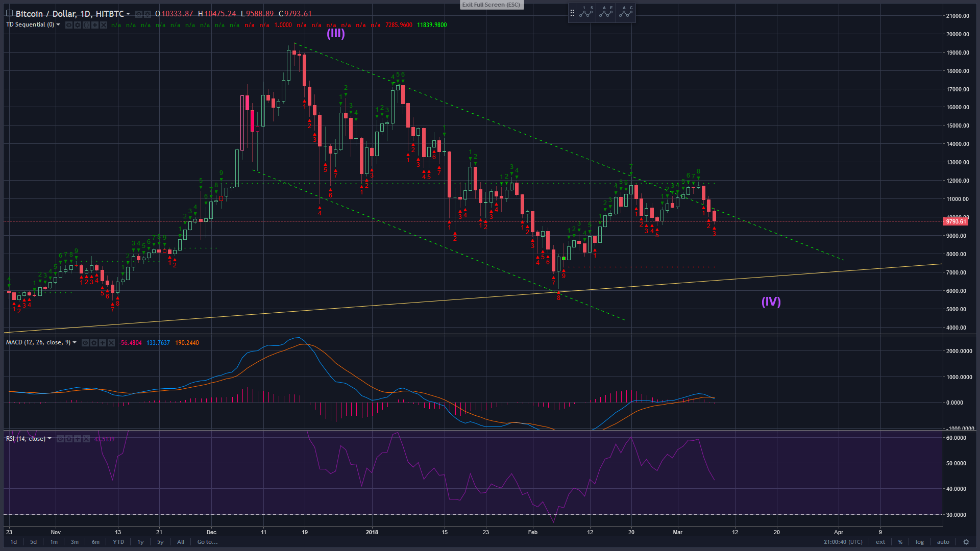Open TD Sequential source code braces icon
The width and height of the screenshot is (980, 551).
(86, 25)
